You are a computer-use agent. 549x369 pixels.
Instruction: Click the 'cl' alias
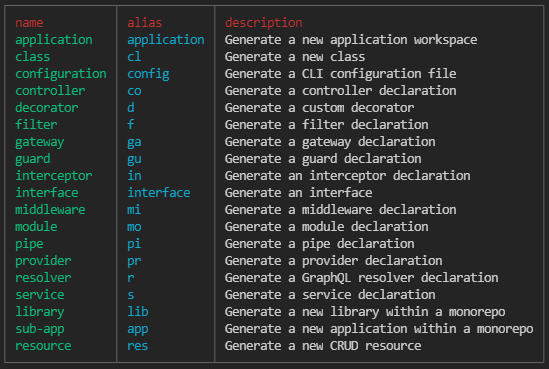click(x=134, y=57)
